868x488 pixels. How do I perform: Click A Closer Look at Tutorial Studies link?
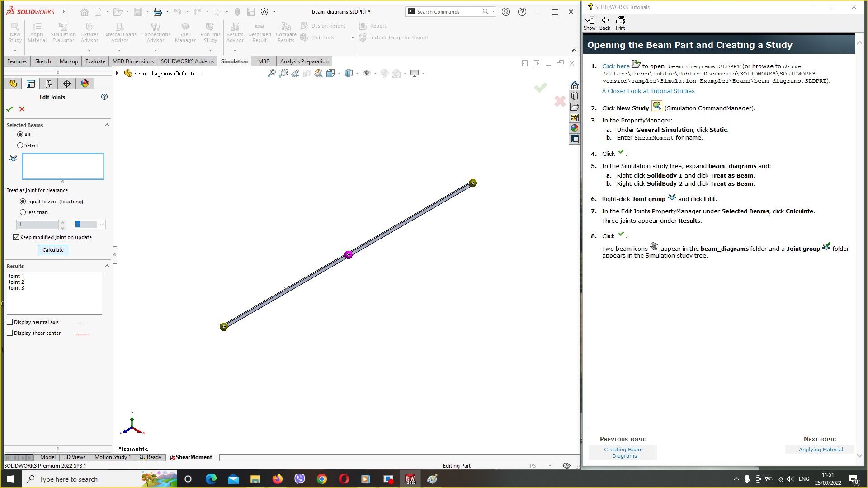[x=649, y=90]
